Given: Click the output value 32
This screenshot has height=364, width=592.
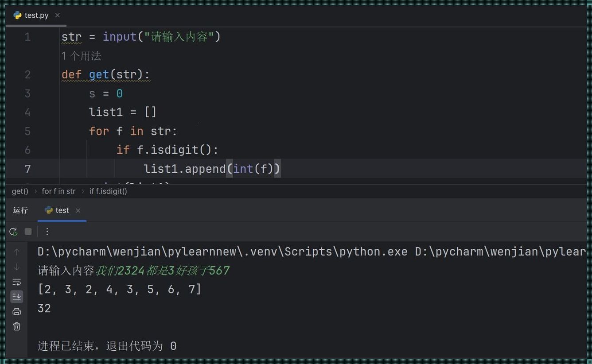Looking at the screenshot, I should click(x=44, y=308).
